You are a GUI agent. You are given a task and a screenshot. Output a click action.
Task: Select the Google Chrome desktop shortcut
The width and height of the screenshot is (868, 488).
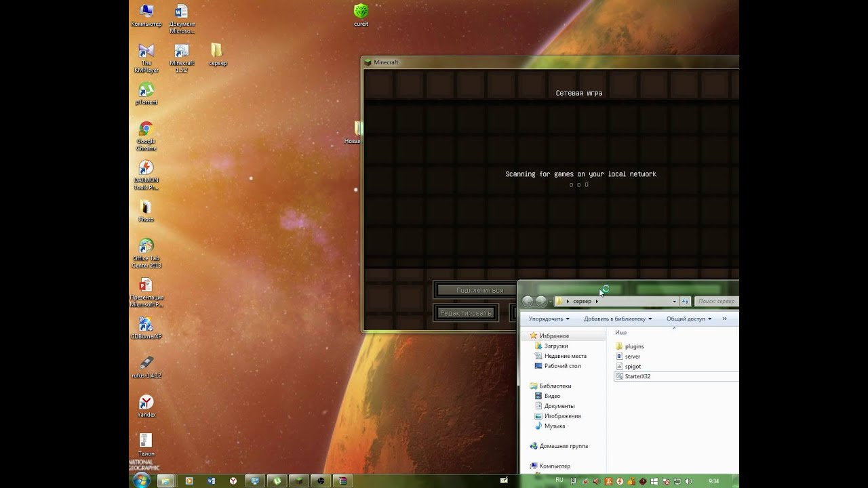coord(146,136)
